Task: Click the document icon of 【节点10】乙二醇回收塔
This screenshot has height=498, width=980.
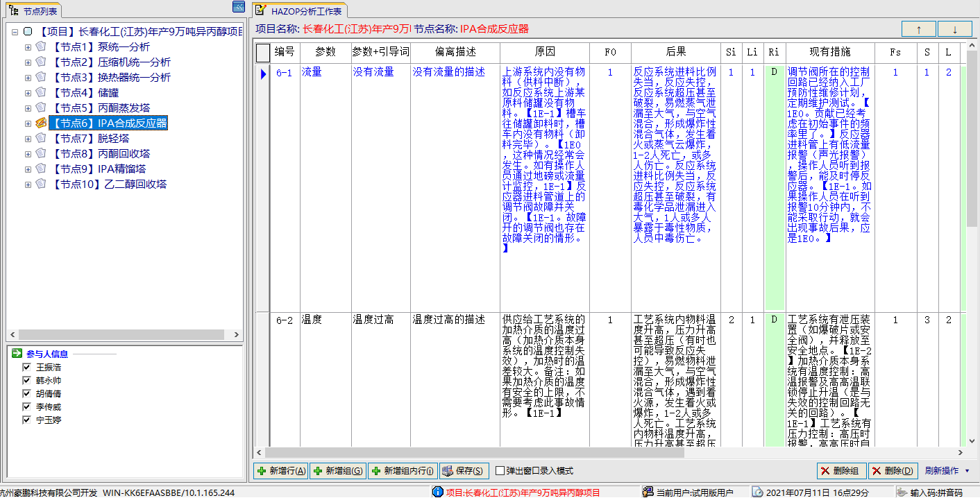Action: [41, 184]
